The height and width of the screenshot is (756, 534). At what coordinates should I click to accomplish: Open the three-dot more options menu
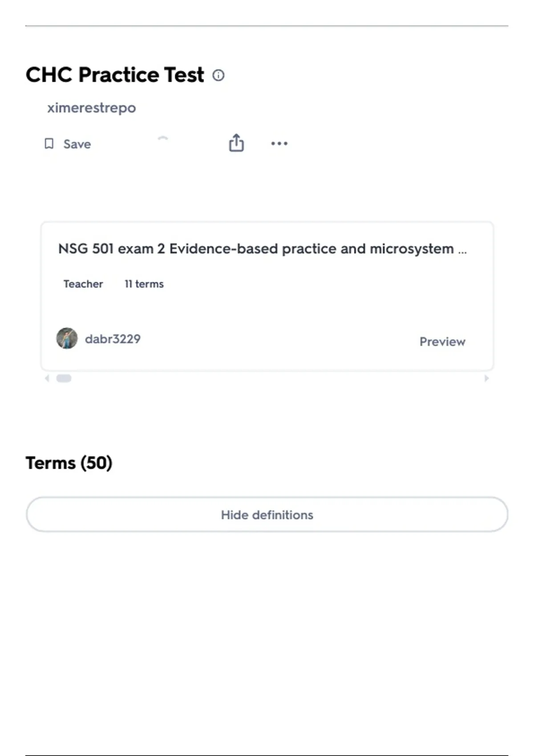click(279, 143)
